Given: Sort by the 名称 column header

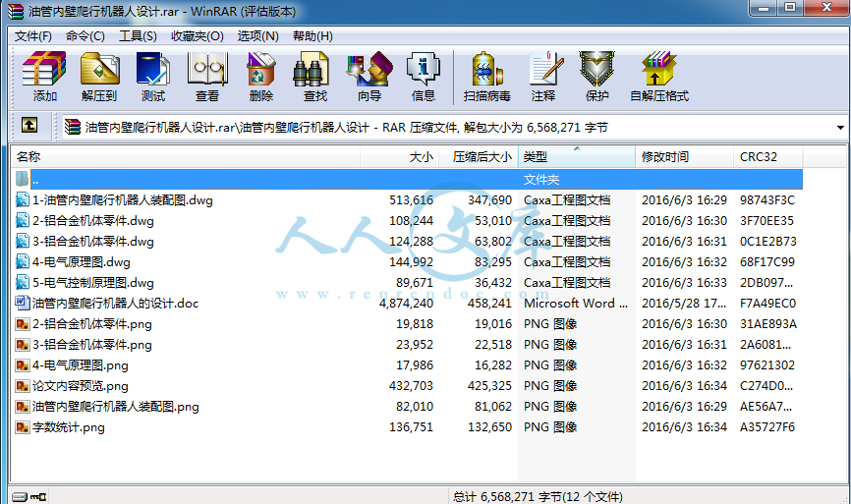Looking at the screenshot, I should pos(185,157).
